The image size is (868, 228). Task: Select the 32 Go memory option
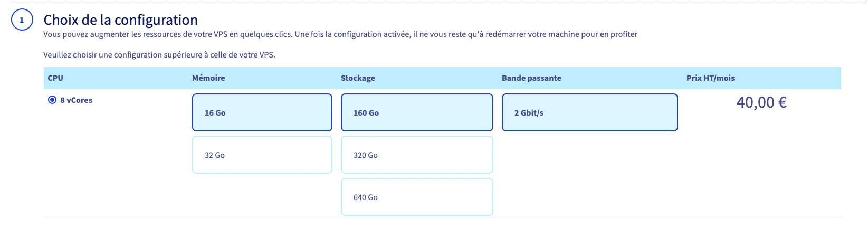pos(262,155)
